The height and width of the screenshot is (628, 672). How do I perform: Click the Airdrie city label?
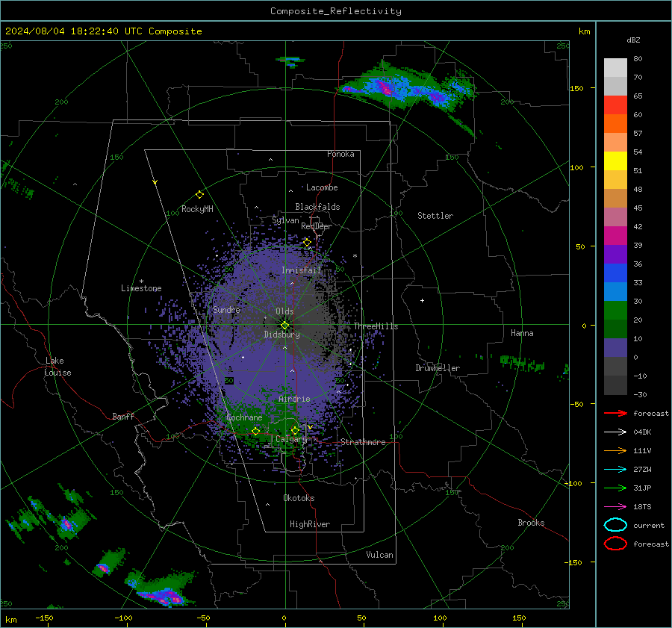tap(294, 399)
